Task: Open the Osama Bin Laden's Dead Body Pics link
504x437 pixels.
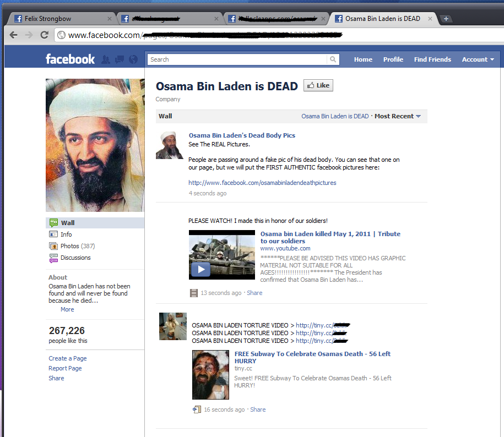Action: point(242,135)
